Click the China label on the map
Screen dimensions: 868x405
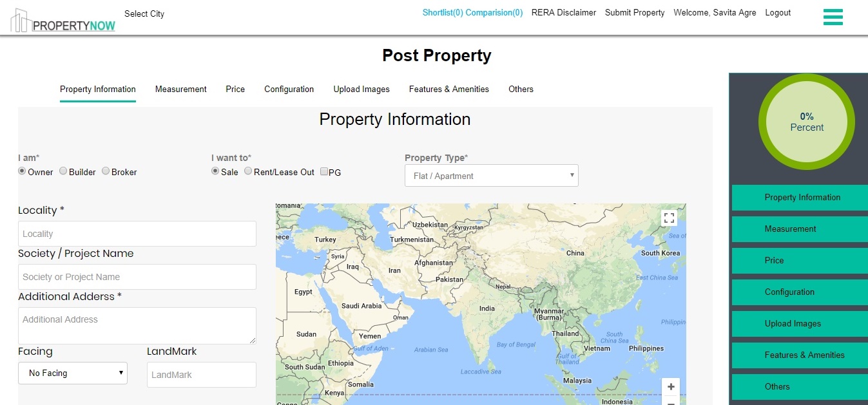pyautogui.click(x=575, y=253)
